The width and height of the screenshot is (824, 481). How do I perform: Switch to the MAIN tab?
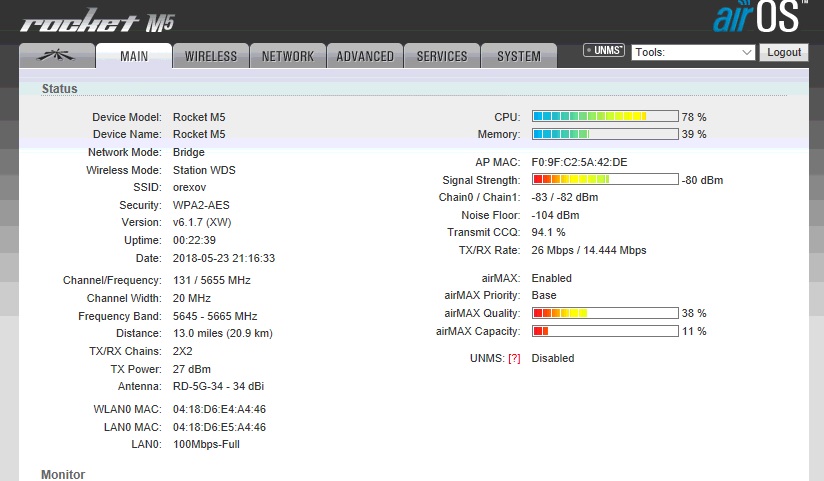(134, 56)
